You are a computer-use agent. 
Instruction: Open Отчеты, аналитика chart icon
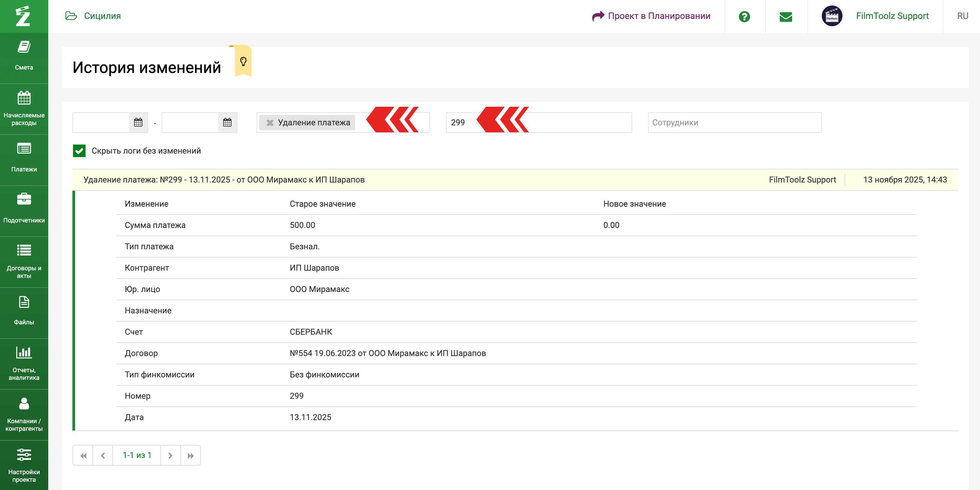(24, 352)
